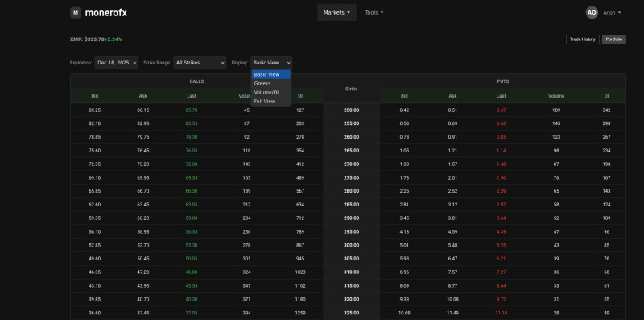The width and height of the screenshot is (644, 320).
Task: Open the Tools dropdown menu
Action: (374, 13)
